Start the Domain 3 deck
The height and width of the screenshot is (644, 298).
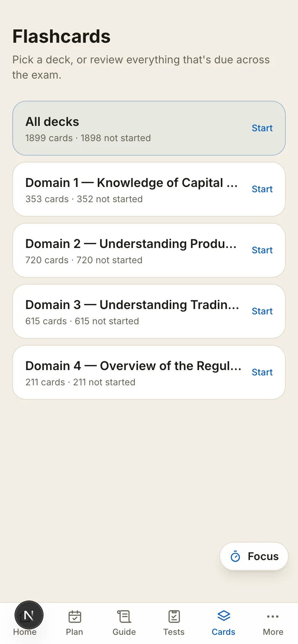point(262,311)
